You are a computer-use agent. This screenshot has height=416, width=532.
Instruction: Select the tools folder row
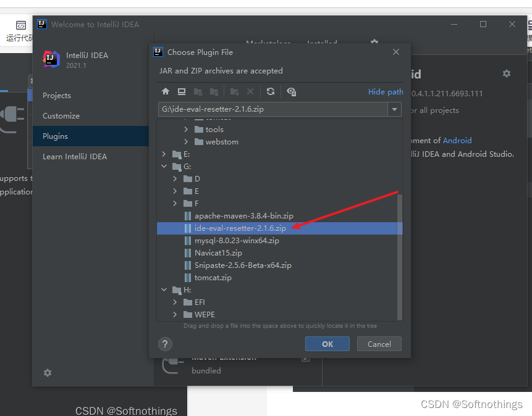coord(214,130)
